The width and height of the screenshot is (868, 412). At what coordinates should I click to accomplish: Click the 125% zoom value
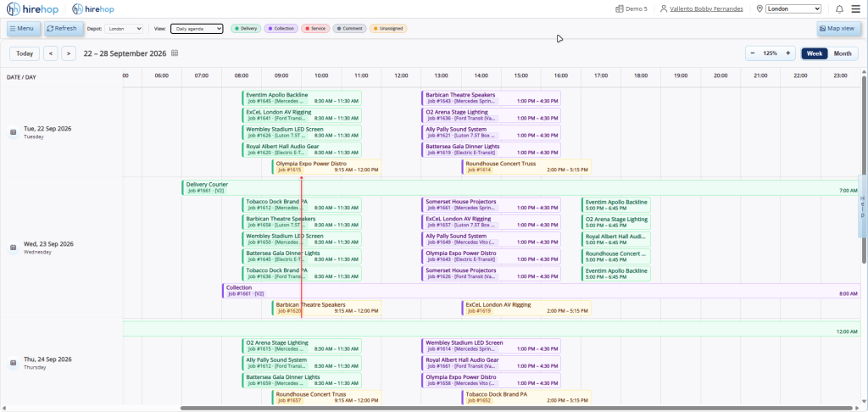770,53
